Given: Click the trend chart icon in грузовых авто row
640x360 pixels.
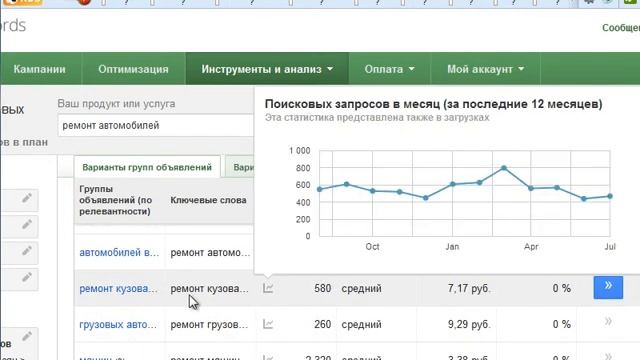Looking at the screenshot, I should click(x=268, y=324).
